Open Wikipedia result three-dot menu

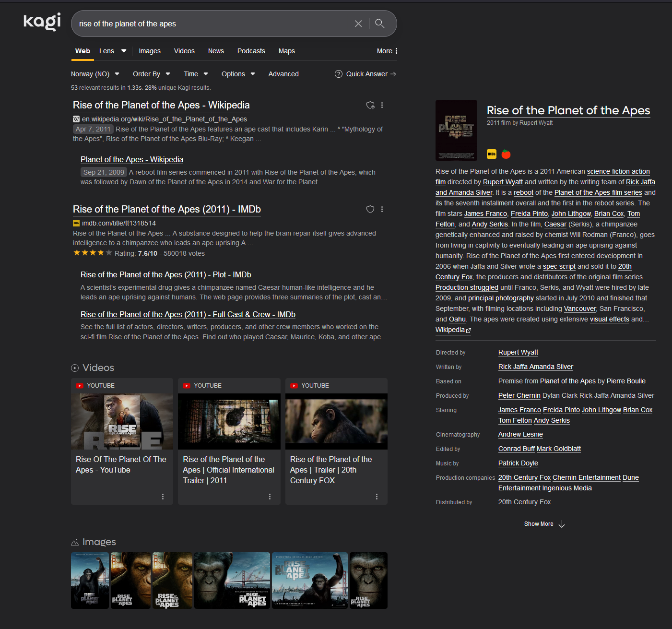[382, 105]
